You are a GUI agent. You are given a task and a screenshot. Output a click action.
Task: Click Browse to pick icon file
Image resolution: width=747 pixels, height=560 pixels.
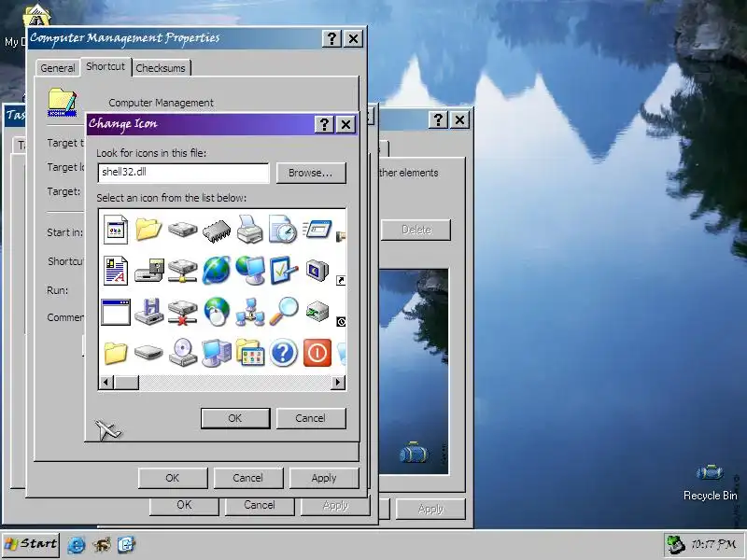[x=311, y=173]
